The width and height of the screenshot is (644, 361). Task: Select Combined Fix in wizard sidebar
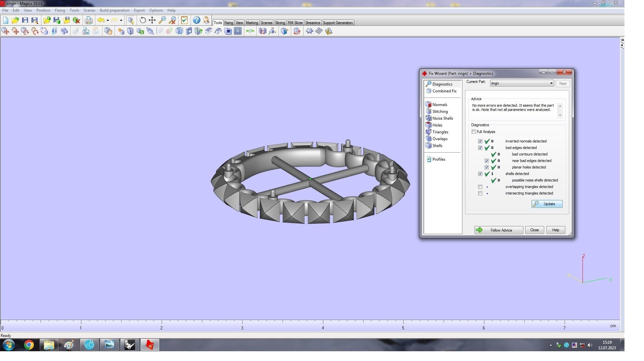[x=441, y=91]
